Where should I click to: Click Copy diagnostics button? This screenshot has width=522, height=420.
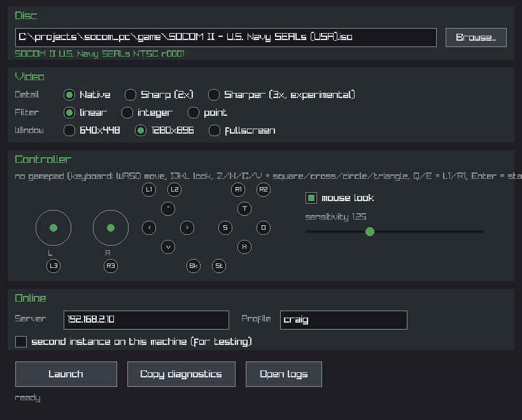[181, 374]
